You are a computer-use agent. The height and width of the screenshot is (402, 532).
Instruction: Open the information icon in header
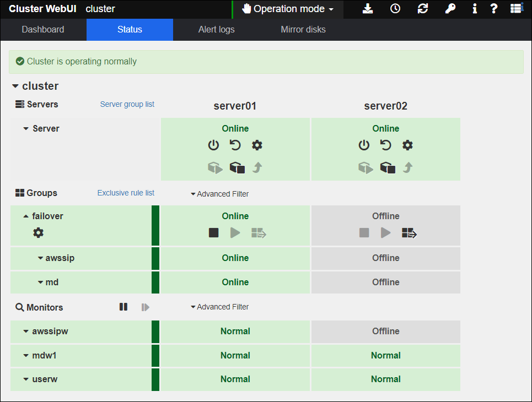(474, 8)
